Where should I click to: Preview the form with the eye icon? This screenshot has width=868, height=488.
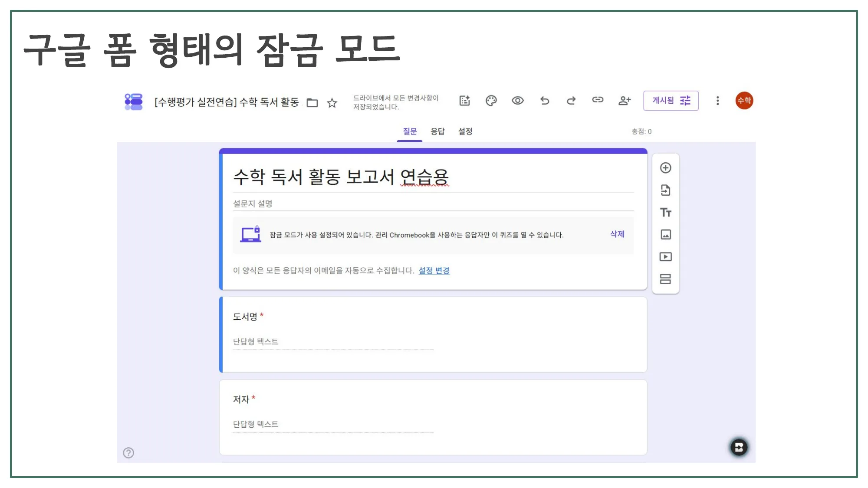coord(517,101)
